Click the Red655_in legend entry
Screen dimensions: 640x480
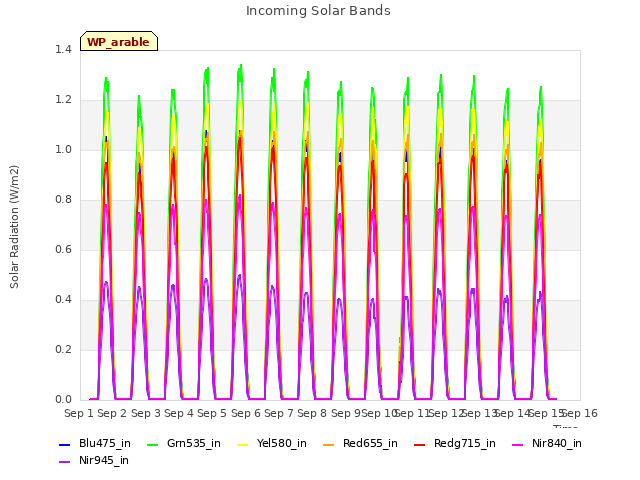(360, 443)
